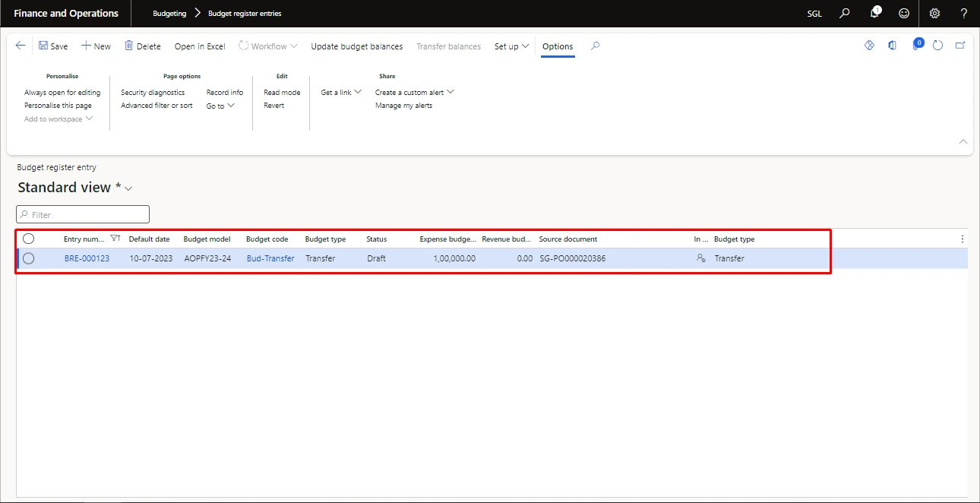The image size is (980, 503).
Task: Open the global search magnifier in the black header
Action: 845,13
